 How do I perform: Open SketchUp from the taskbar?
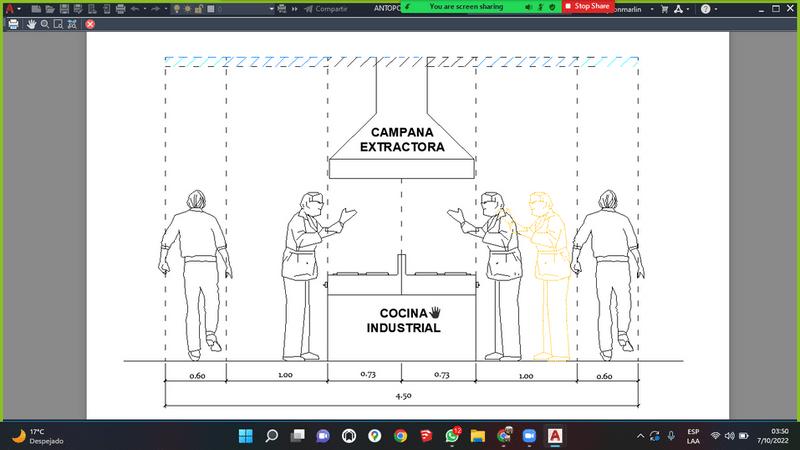(426, 436)
